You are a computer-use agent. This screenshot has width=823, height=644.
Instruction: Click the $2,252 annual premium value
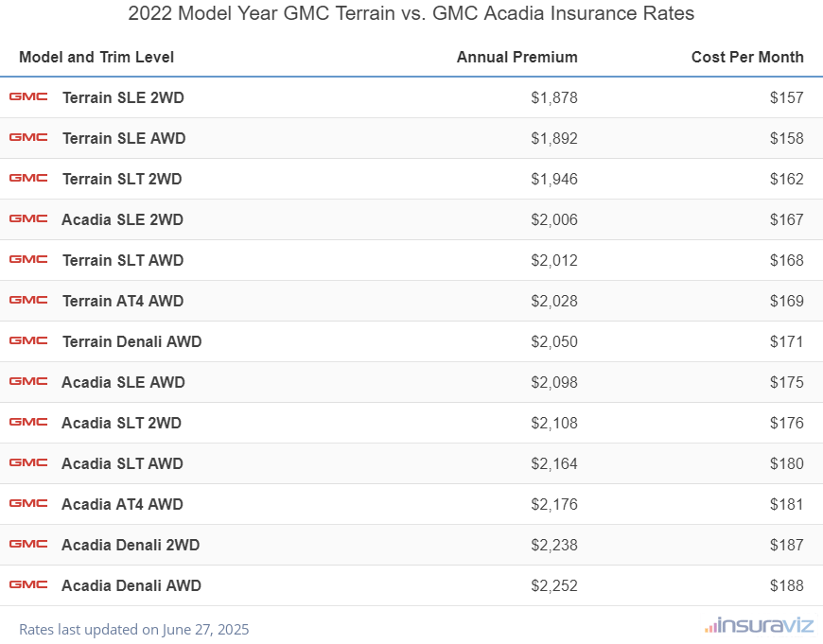point(554,585)
